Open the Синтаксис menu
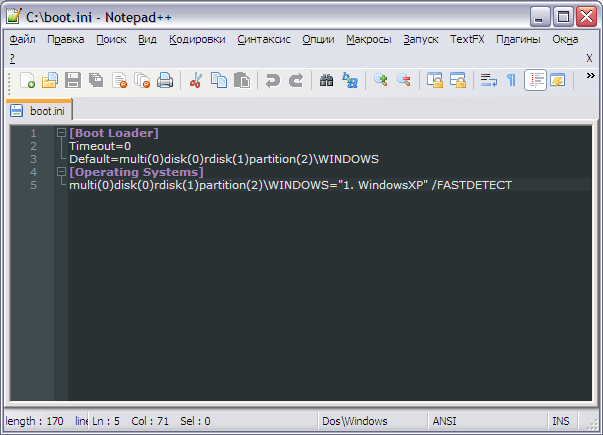 264,39
